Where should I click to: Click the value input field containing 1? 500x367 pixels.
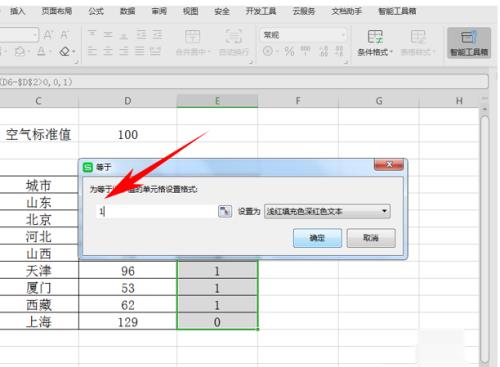[157, 211]
